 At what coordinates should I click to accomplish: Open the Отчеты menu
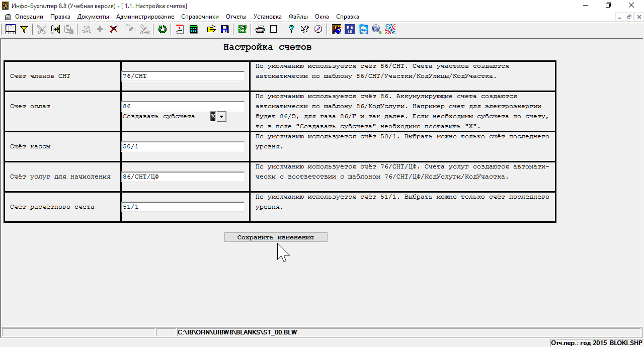236,17
